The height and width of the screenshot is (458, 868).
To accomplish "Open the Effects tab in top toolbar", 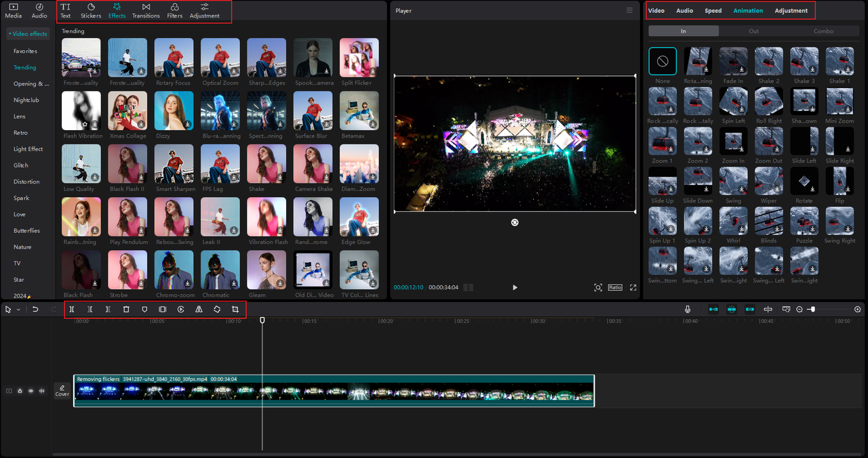I will 117,10.
